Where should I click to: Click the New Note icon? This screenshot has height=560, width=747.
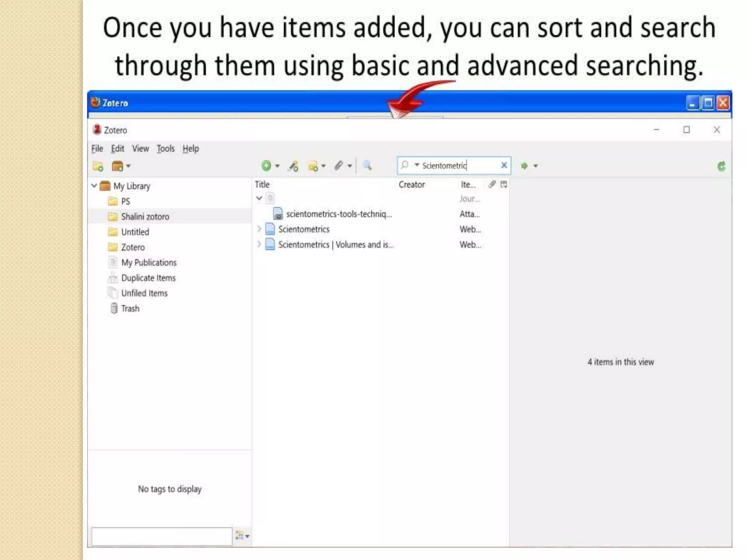point(313,166)
